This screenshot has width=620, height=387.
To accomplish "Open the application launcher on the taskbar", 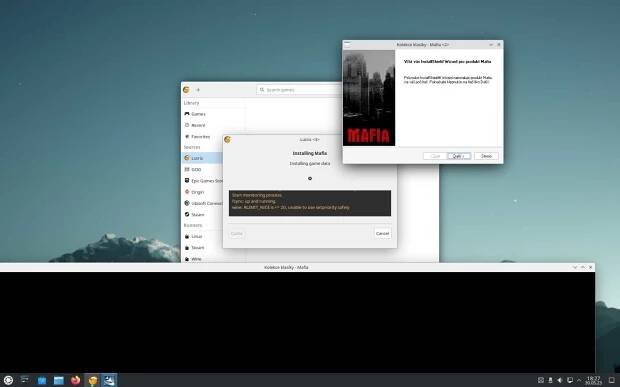I will (x=8, y=380).
